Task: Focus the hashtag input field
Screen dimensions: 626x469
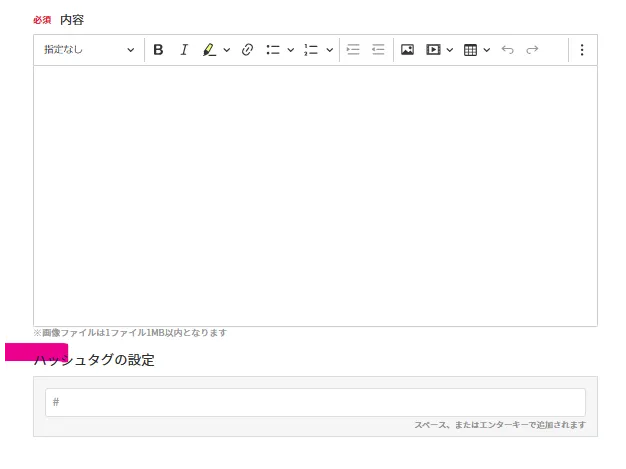Action: (315, 402)
